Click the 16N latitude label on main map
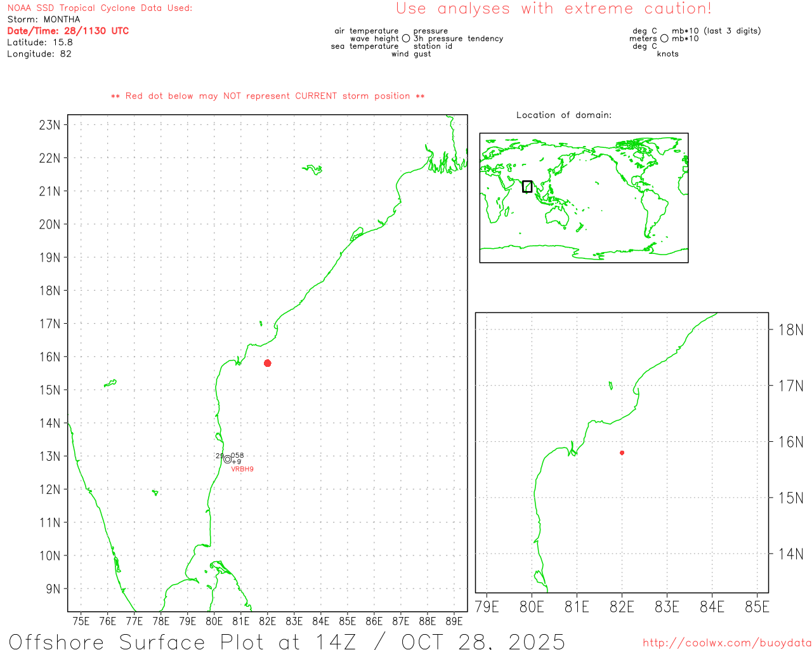Image resolution: width=812 pixels, height=650 pixels. (49, 357)
